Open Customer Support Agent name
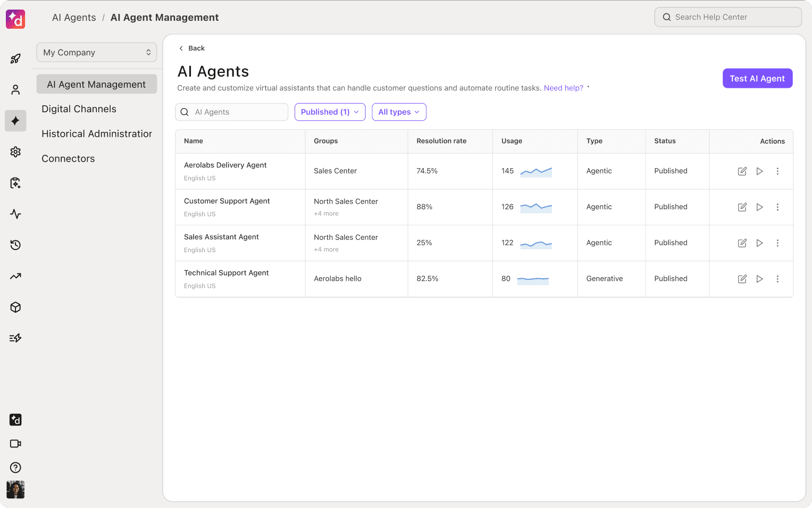The width and height of the screenshot is (812, 508). coord(227,201)
